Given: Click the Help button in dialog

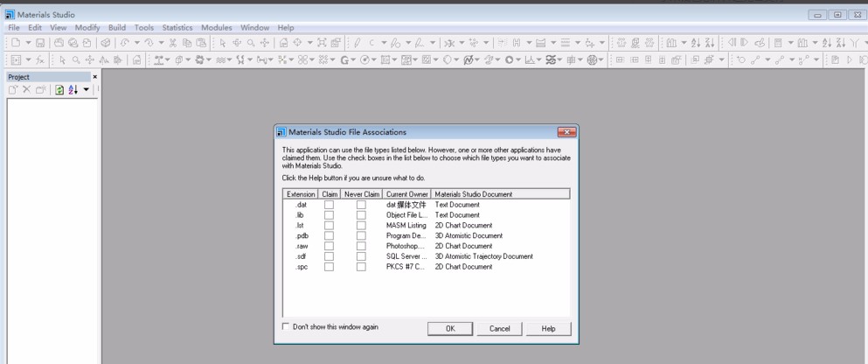Looking at the screenshot, I should point(549,328).
